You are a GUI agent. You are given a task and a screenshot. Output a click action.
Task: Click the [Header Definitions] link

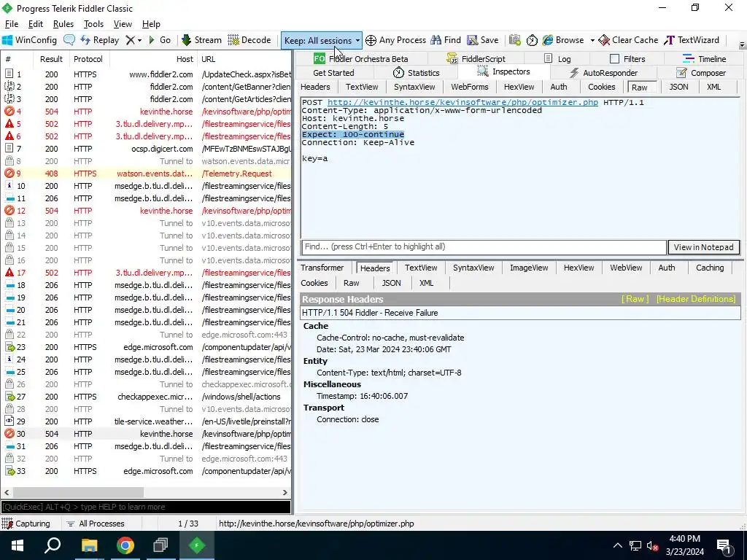pyautogui.click(x=696, y=299)
